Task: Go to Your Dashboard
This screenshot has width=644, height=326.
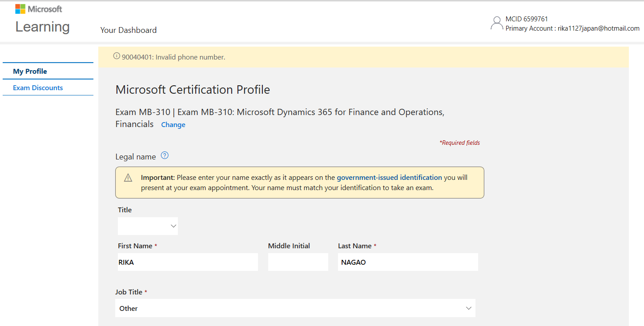Action: 129,30
